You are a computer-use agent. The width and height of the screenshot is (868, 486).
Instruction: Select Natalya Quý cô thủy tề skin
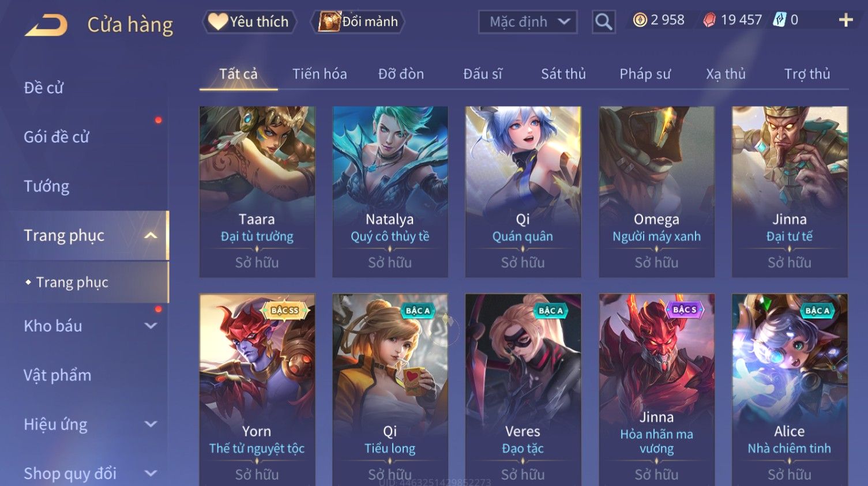(390, 191)
